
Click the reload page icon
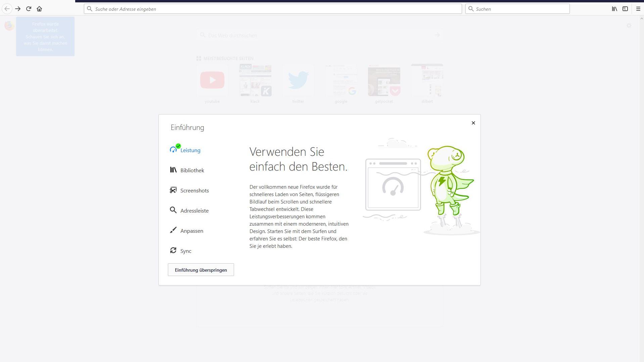(x=29, y=9)
